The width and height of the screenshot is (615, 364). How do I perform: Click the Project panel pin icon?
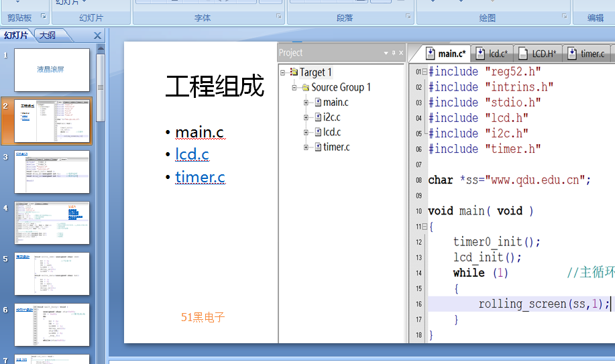pos(394,53)
